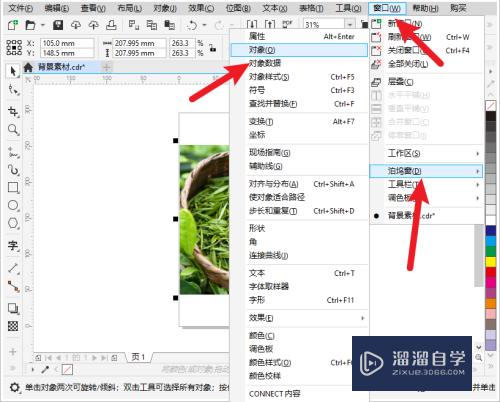Expand the Open button dropdown arrow

(42, 25)
